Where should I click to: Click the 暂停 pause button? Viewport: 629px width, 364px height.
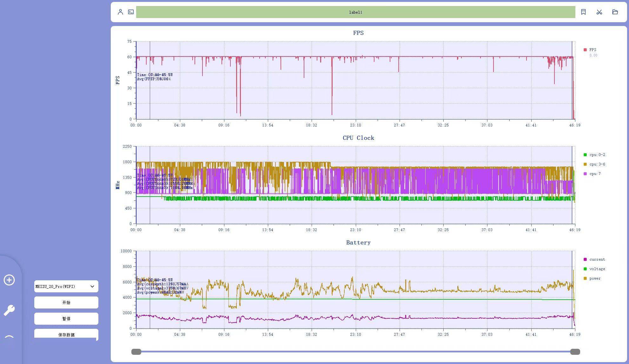(66, 319)
